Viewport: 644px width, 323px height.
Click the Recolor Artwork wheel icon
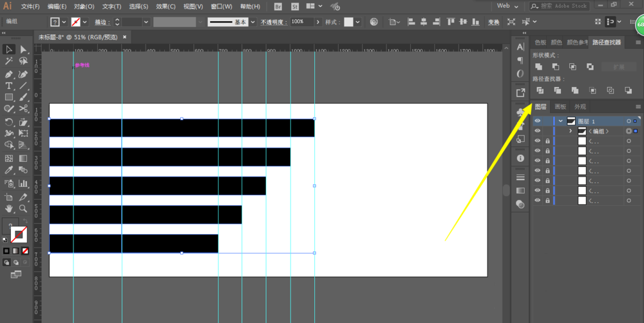[374, 22]
